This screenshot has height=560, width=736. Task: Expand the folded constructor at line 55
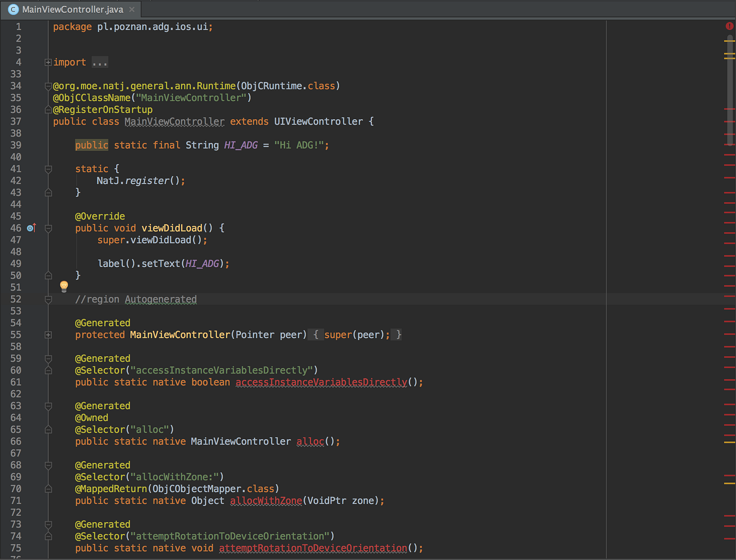tap(48, 335)
